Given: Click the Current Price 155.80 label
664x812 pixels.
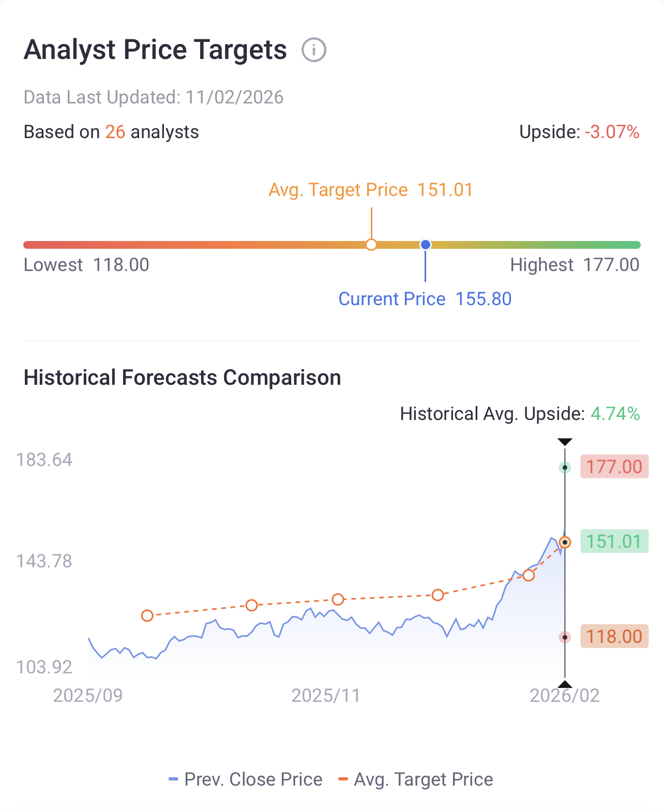Looking at the screenshot, I should 425,299.
